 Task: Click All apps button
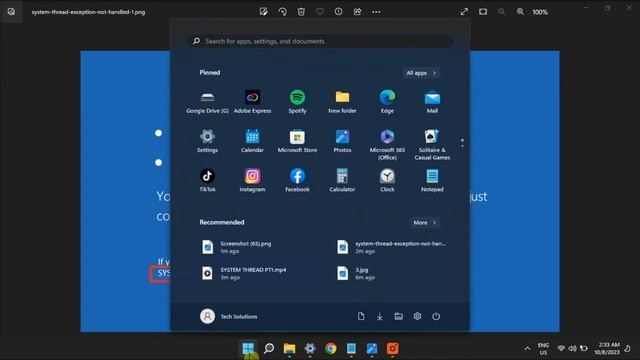[x=421, y=73]
